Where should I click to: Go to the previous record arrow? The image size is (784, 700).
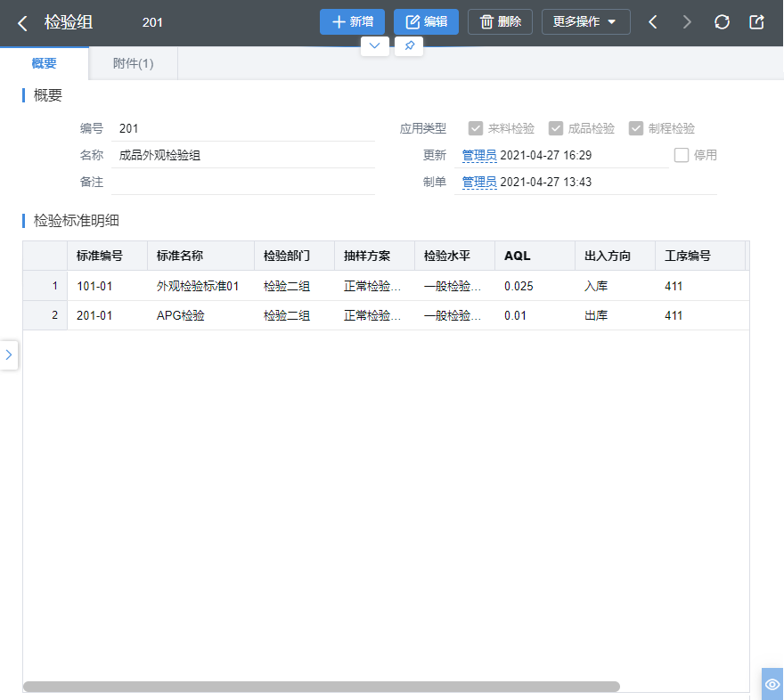point(652,22)
